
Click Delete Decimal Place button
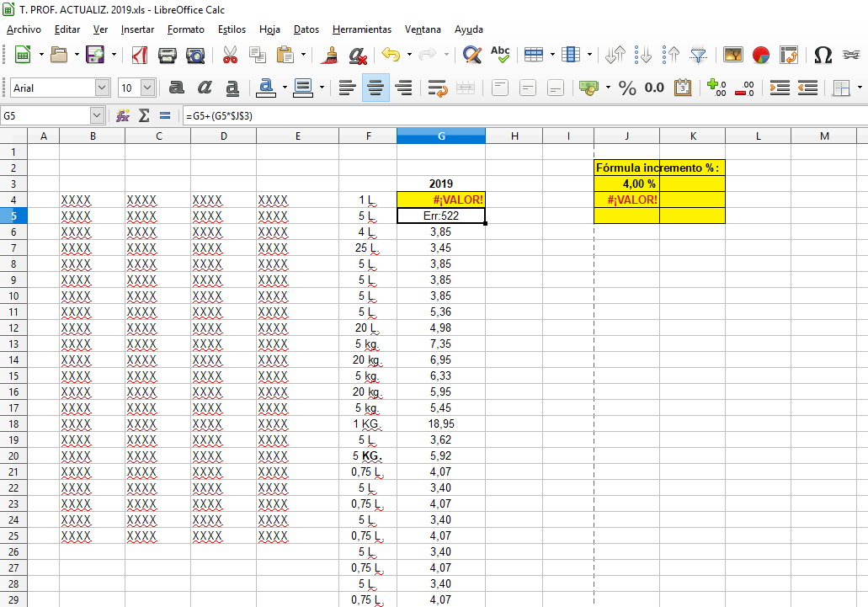tap(744, 88)
